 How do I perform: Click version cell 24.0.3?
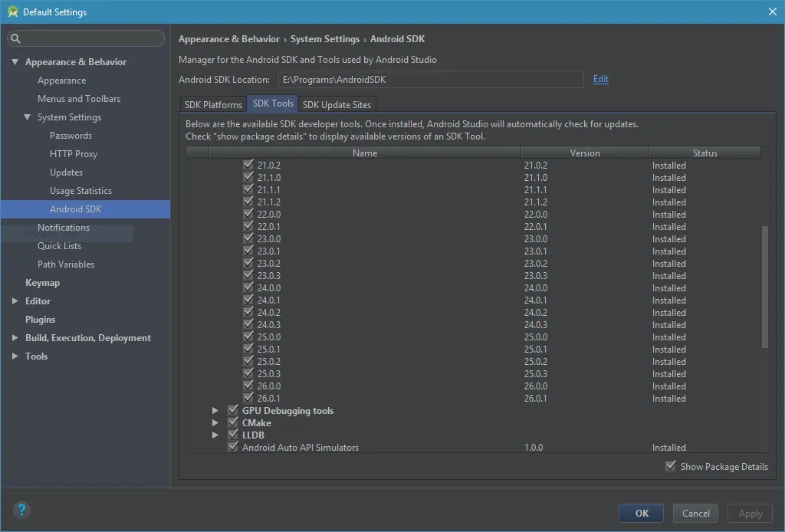click(536, 325)
